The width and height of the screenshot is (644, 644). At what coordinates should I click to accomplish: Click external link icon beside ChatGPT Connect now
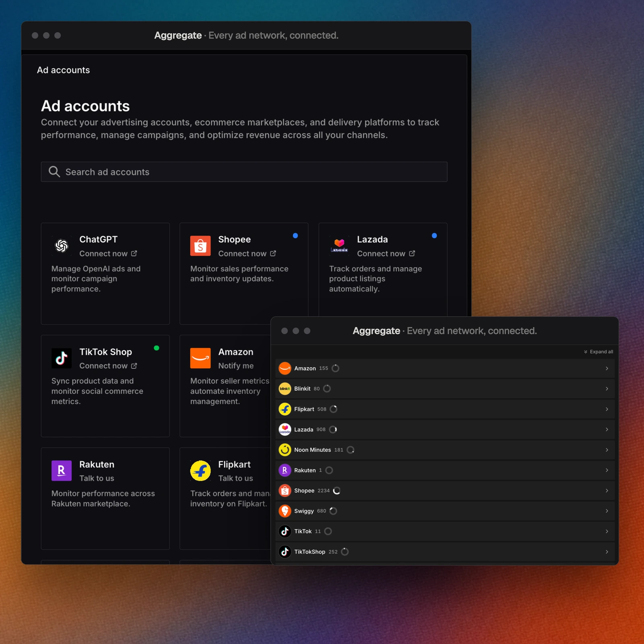pyautogui.click(x=134, y=254)
